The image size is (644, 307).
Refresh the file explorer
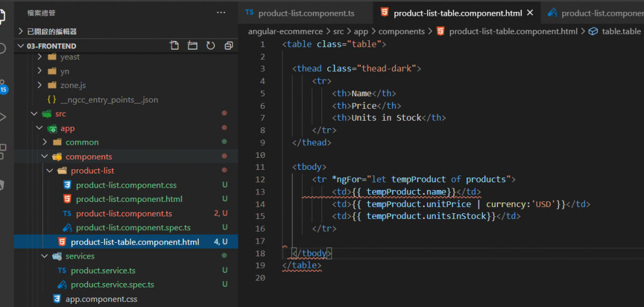click(211, 46)
